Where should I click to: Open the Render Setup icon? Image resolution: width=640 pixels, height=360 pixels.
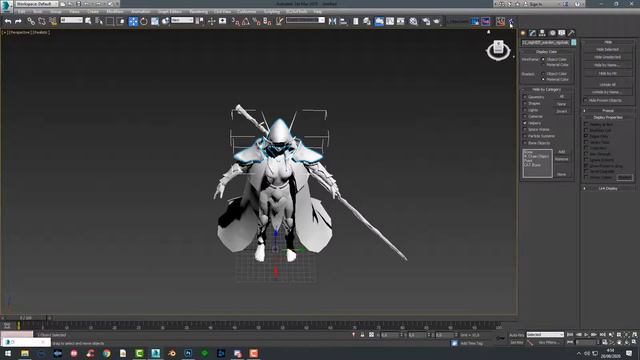[426, 21]
